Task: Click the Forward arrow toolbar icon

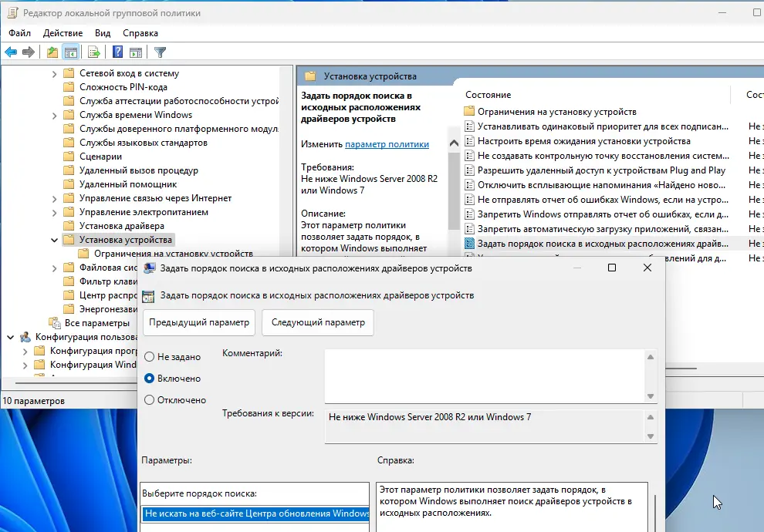Action: coord(29,52)
